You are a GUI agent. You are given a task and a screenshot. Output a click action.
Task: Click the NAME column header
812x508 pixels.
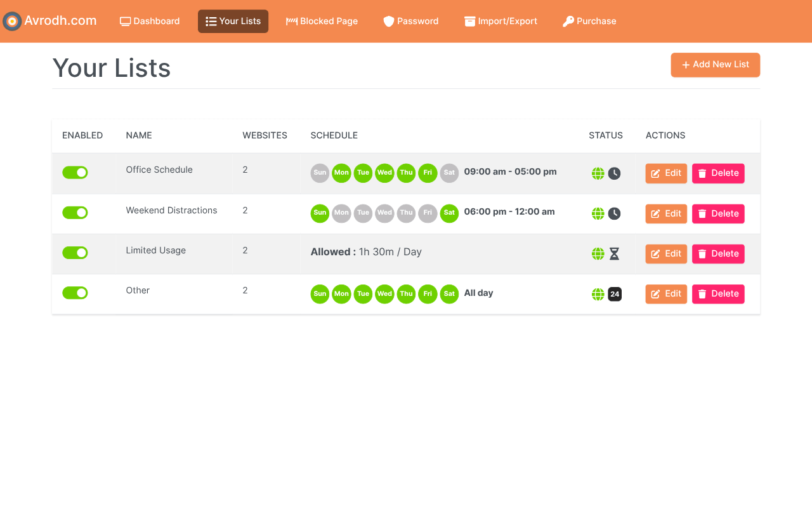[139, 135]
